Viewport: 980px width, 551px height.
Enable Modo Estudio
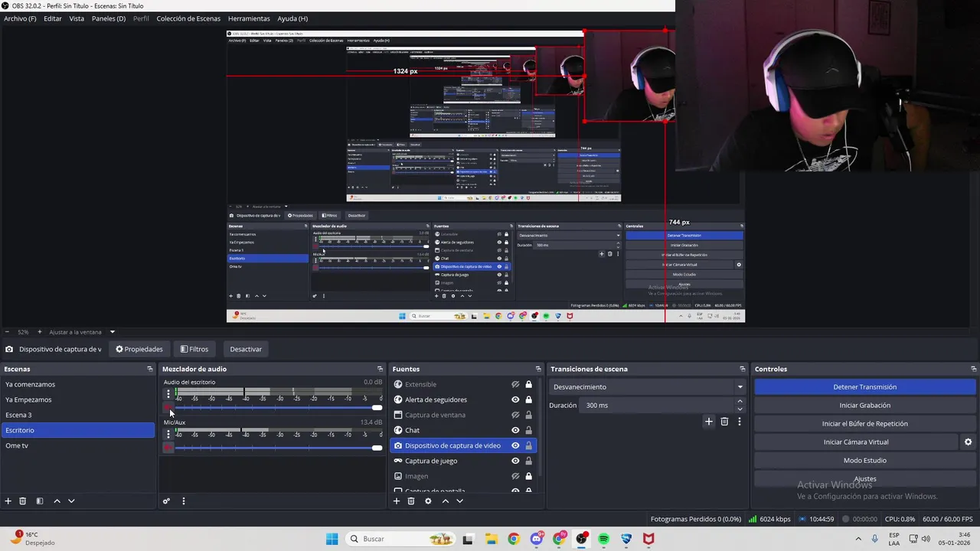[x=864, y=461]
